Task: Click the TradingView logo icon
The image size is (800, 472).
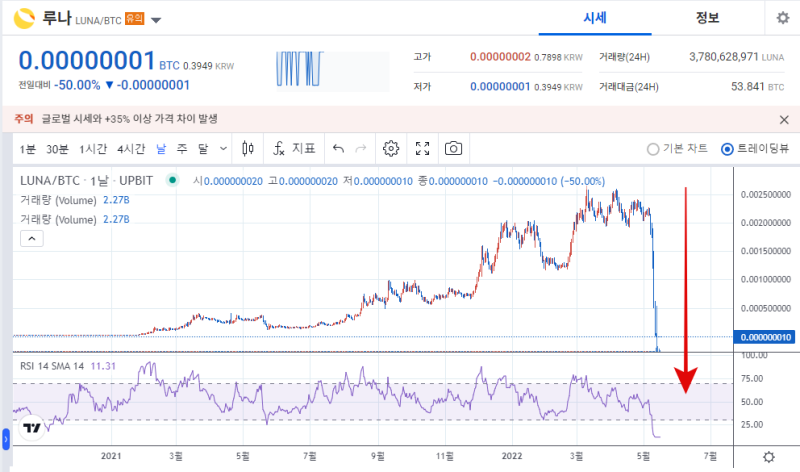Action: pos(32,428)
